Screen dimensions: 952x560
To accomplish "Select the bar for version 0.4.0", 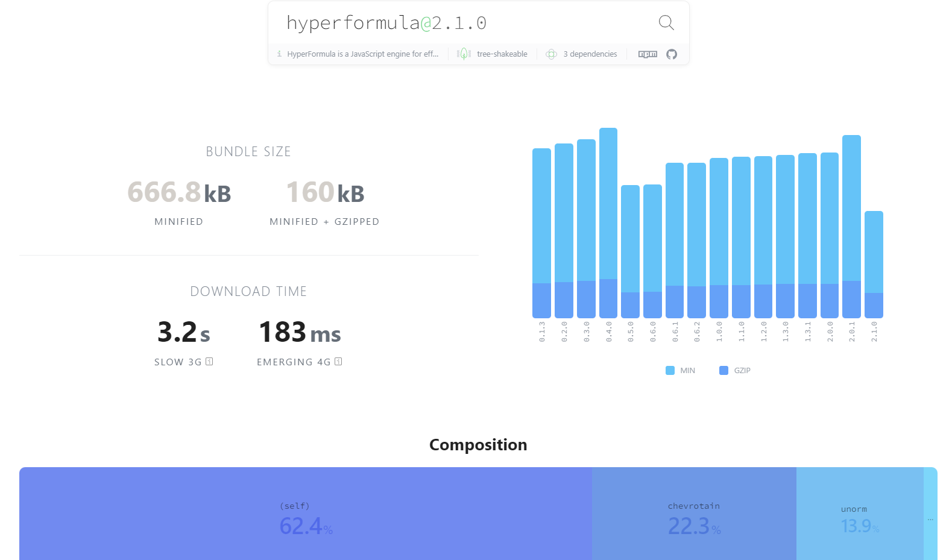I will 608,222.
